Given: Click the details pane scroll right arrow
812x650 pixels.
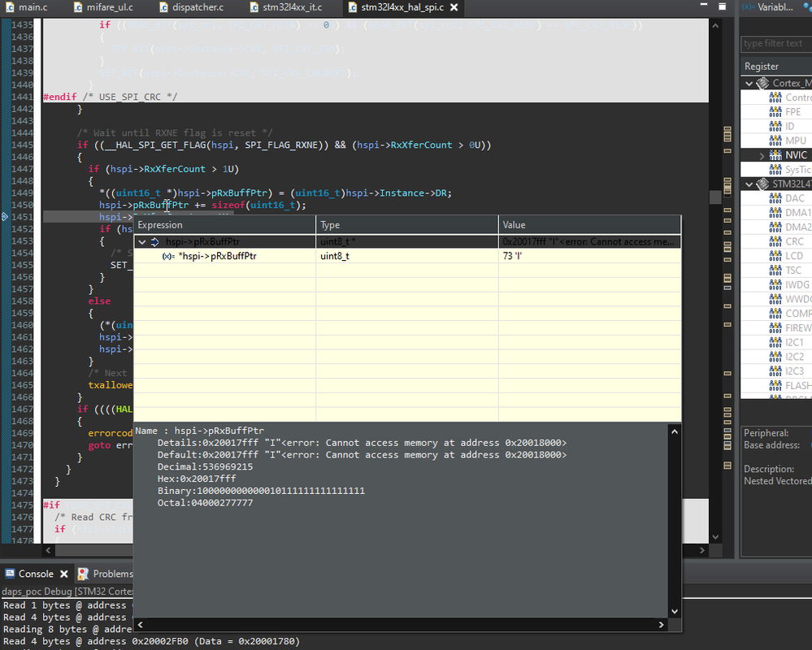Looking at the screenshot, I should pyautogui.click(x=662, y=625).
